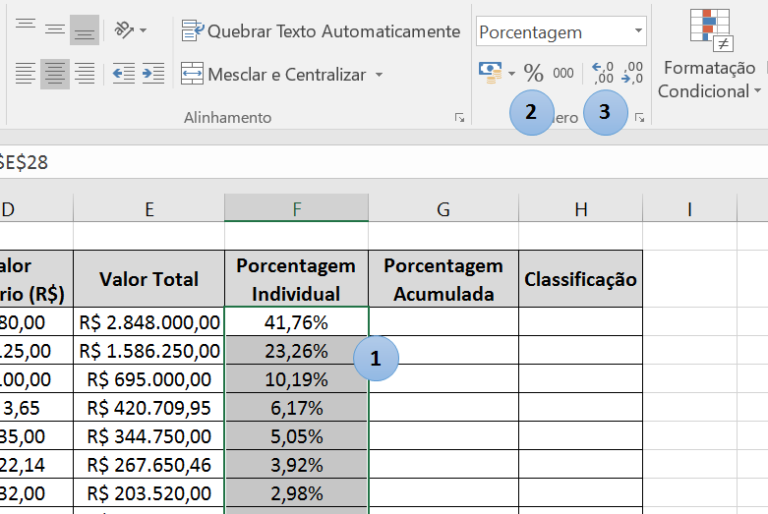The image size is (768, 514).
Task: Select cell showing 2,98%
Action: [296, 492]
